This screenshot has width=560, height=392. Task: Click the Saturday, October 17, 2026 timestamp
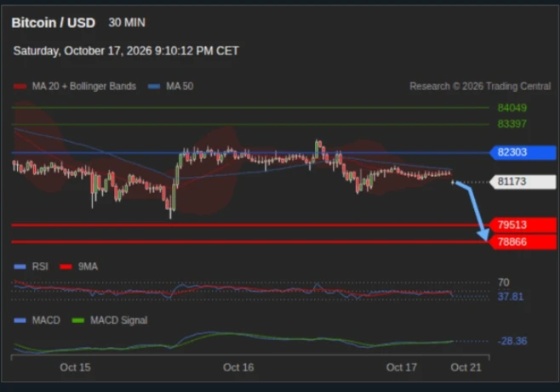click(126, 51)
